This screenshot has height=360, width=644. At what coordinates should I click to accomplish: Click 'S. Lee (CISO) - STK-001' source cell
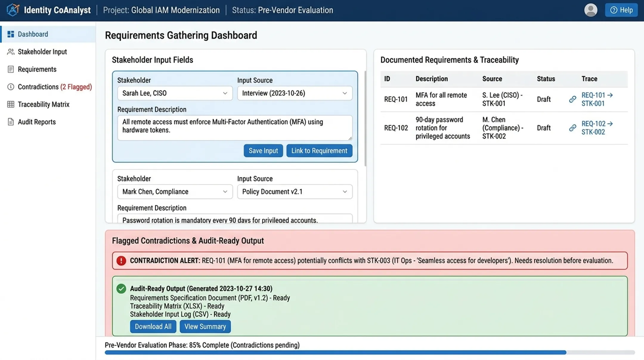click(502, 99)
